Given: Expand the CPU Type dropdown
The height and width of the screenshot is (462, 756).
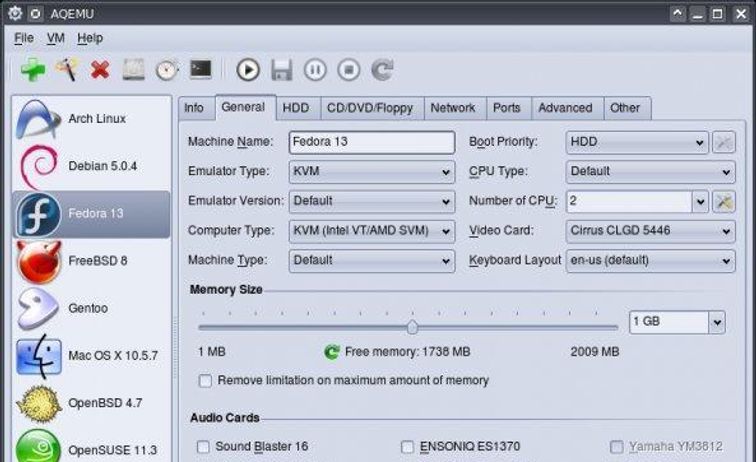Looking at the screenshot, I should click(x=650, y=172).
